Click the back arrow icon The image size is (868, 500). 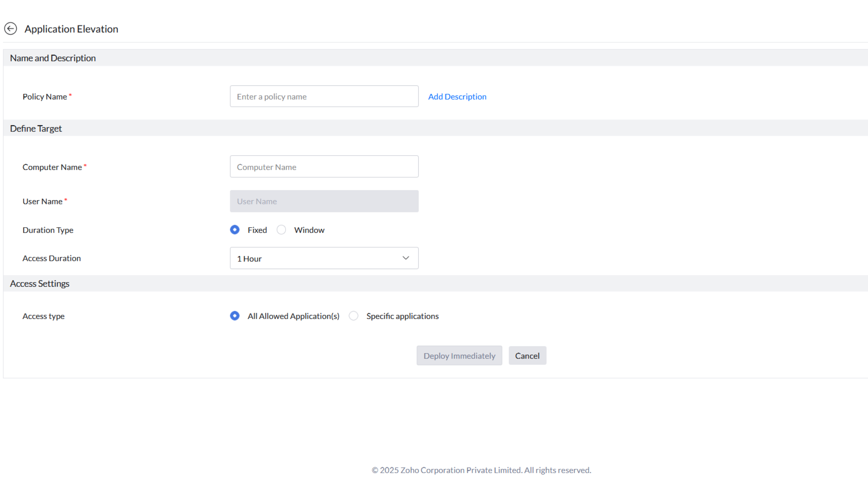10,29
